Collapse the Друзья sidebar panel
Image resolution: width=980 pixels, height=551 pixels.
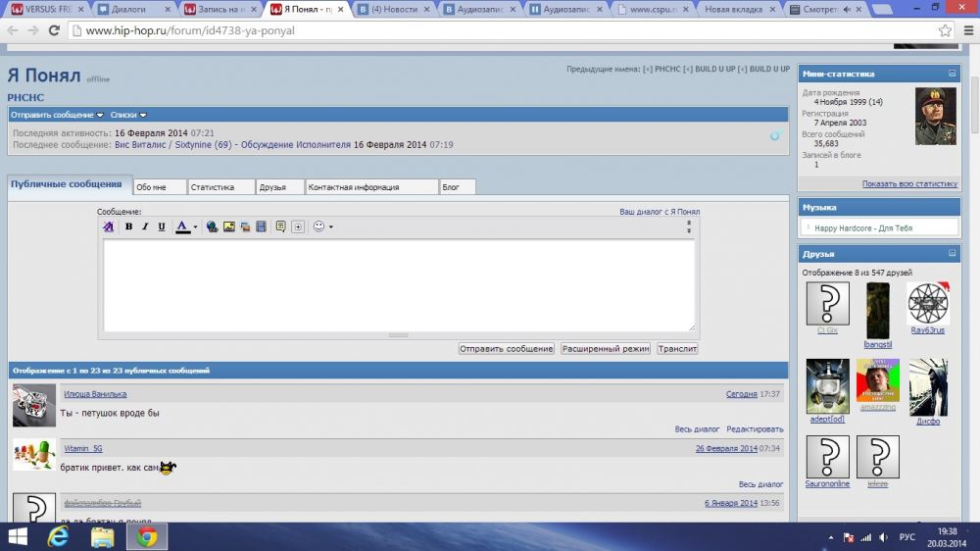[952, 253]
